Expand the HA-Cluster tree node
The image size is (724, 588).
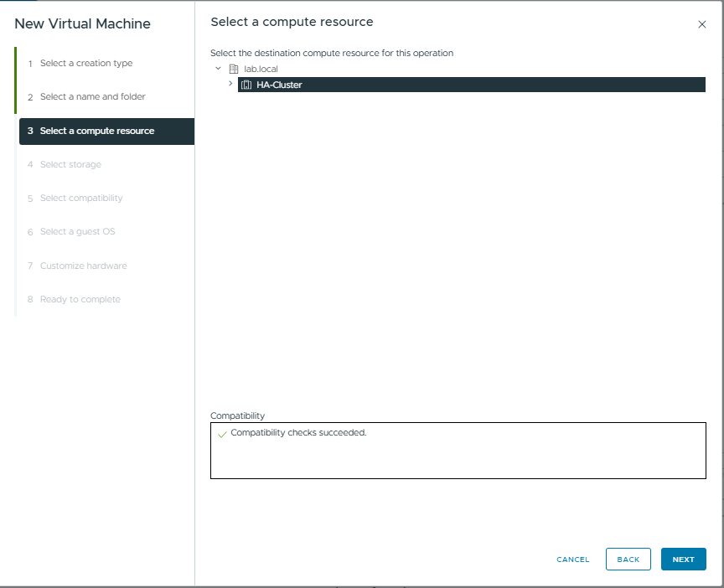230,84
